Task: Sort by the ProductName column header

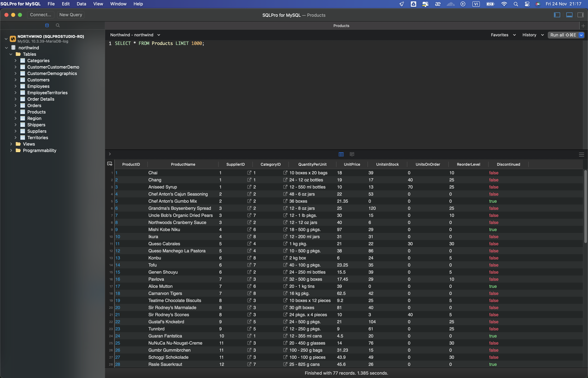Action: pos(183,164)
